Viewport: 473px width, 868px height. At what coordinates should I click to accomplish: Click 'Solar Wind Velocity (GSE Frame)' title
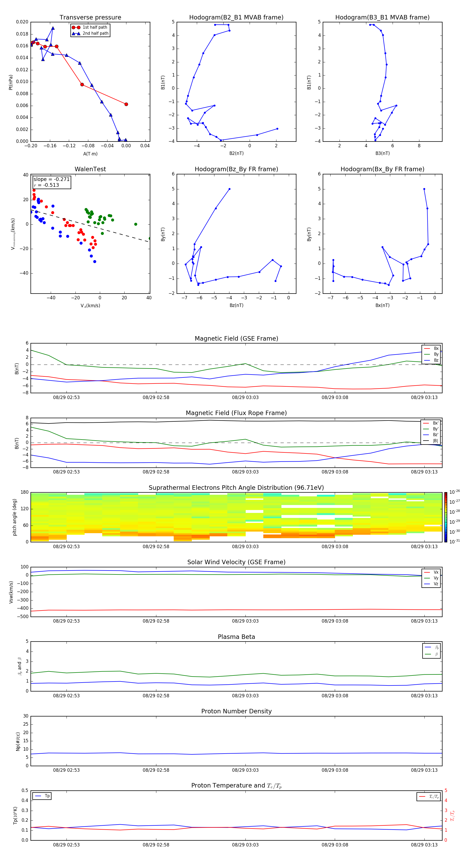[236, 562]
